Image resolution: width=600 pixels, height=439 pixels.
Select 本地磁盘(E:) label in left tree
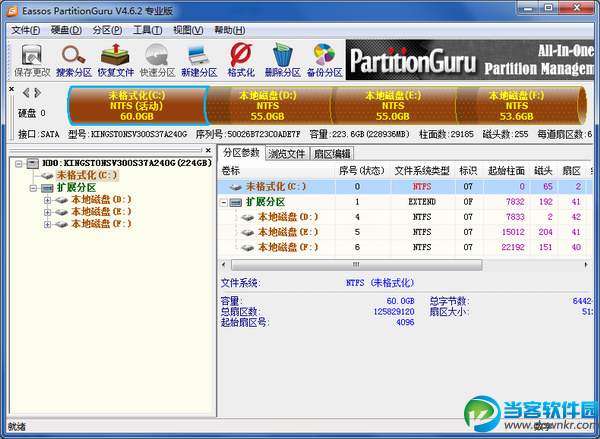(101, 212)
